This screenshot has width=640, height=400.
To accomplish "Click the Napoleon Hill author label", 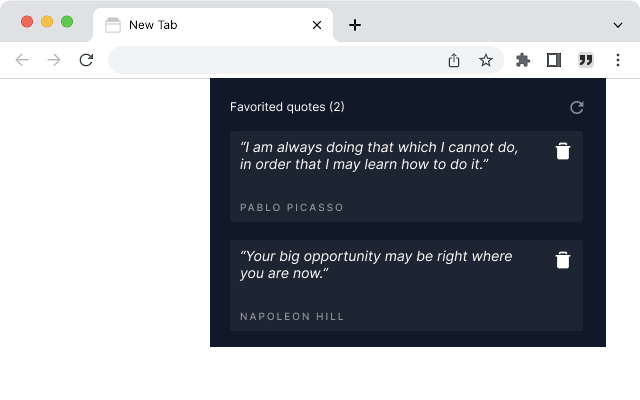I will click(292, 317).
